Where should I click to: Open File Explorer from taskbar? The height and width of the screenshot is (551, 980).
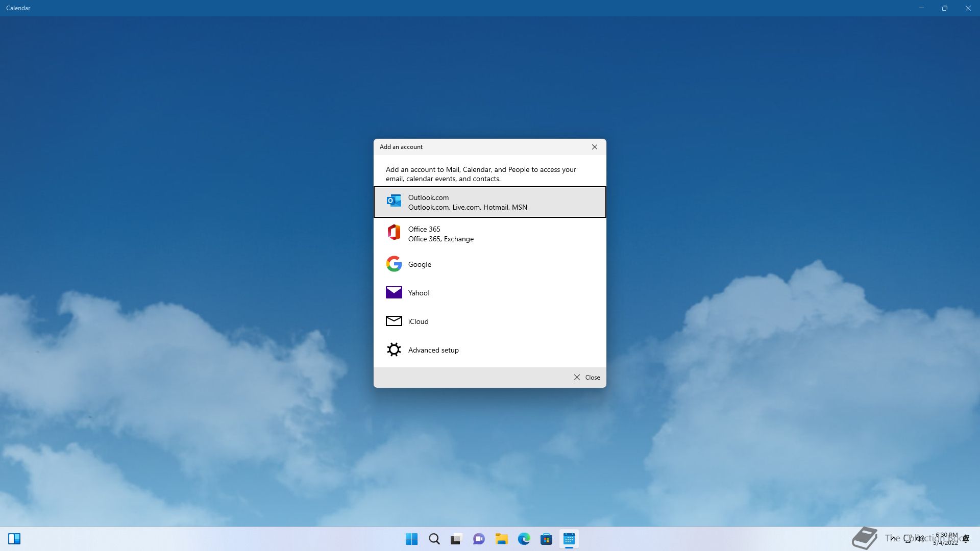click(501, 539)
